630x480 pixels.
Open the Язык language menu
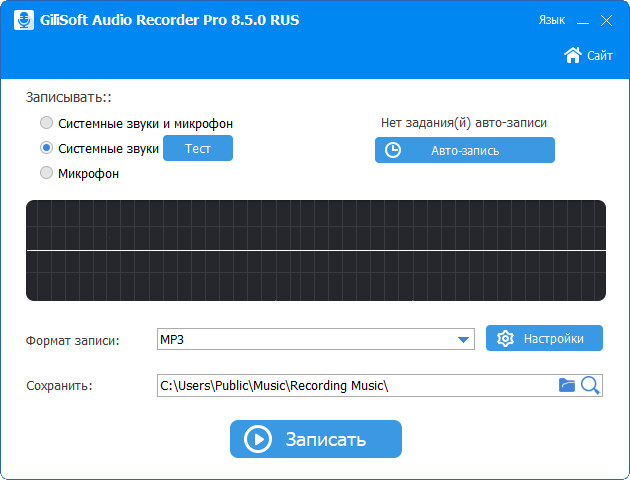point(551,20)
